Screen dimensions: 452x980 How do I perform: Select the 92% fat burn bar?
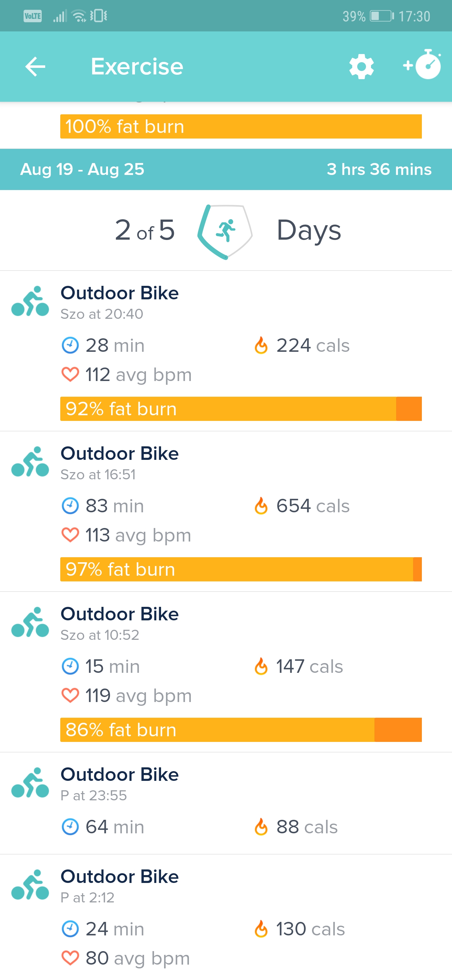pos(241,409)
